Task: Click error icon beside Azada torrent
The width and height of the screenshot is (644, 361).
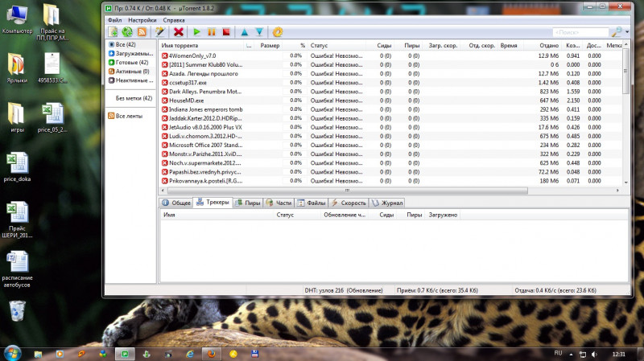Action: pos(165,74)
